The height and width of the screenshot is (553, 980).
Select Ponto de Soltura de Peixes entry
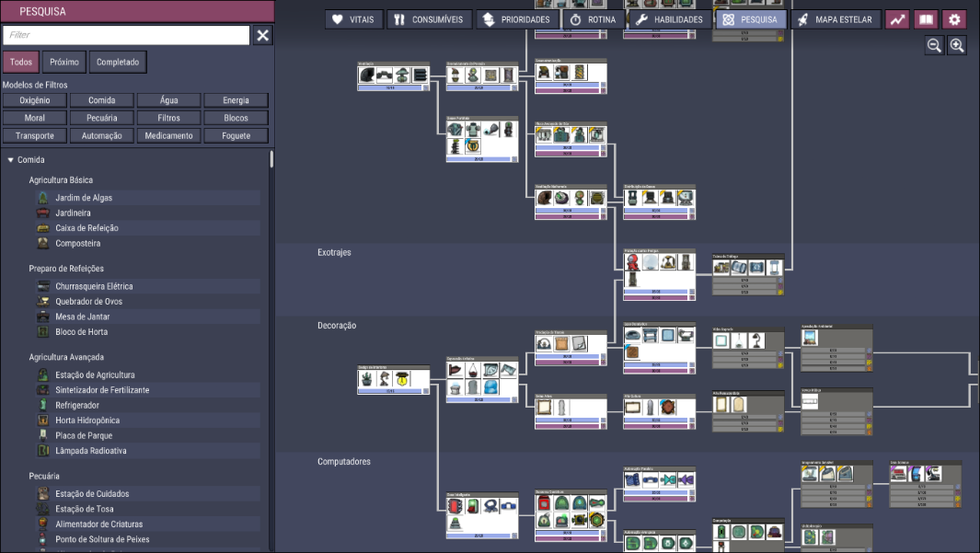[147, 539]
